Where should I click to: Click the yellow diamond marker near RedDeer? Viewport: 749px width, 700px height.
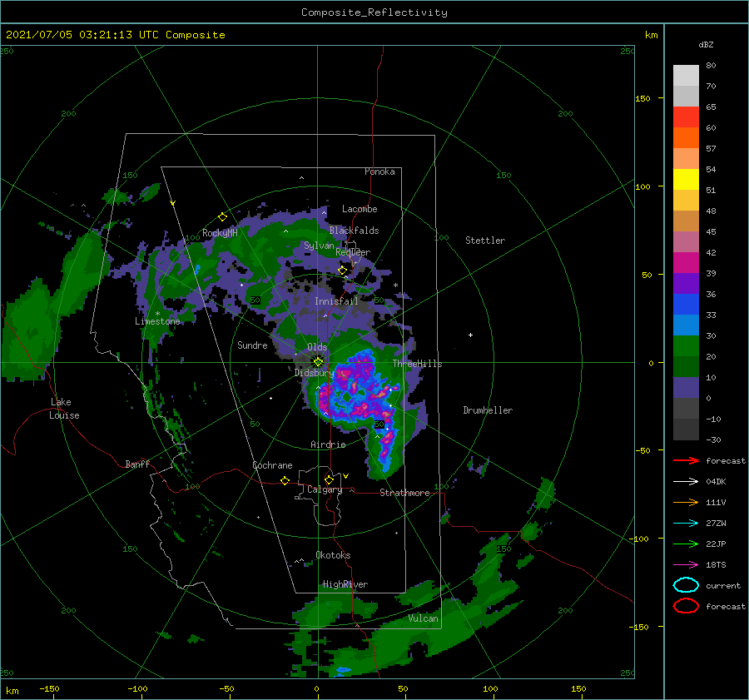coord(342,271)
